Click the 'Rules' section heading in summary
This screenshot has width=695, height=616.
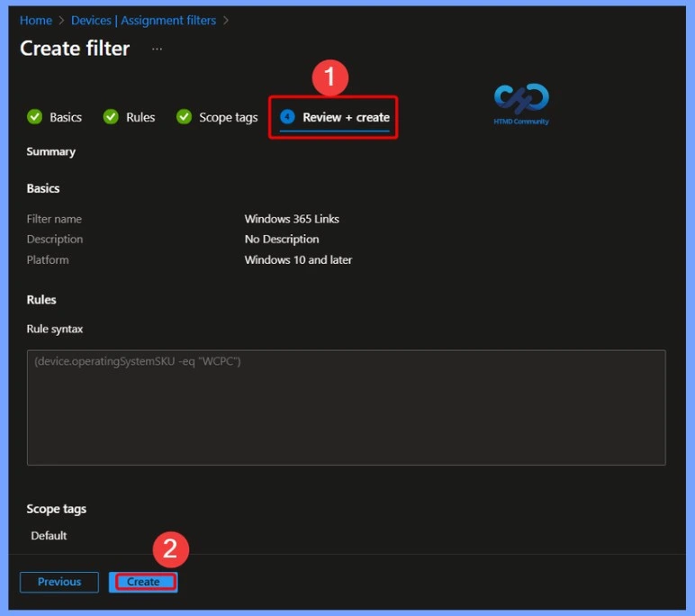[x=41, y=300]
